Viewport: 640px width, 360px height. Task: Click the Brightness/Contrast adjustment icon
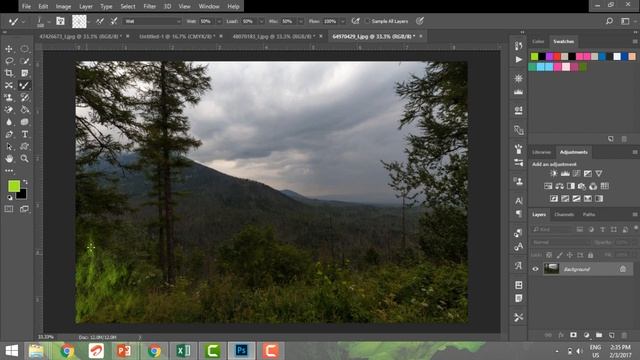(553, 173)
